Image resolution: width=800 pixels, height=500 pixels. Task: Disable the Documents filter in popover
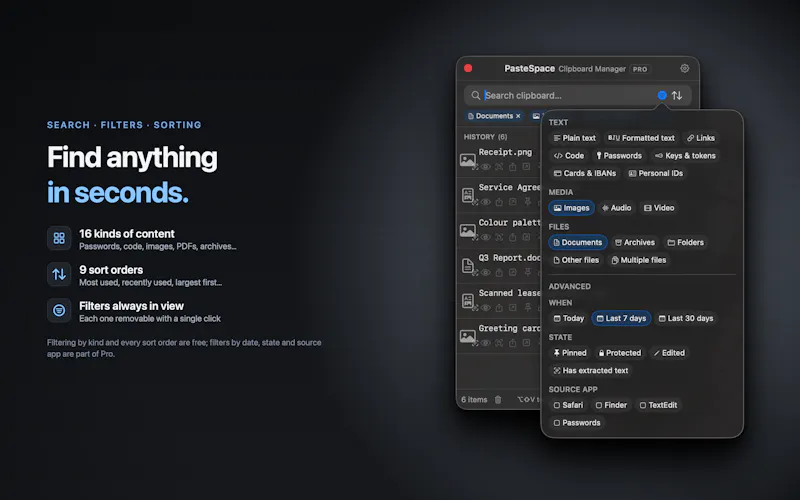coord(578,242)
